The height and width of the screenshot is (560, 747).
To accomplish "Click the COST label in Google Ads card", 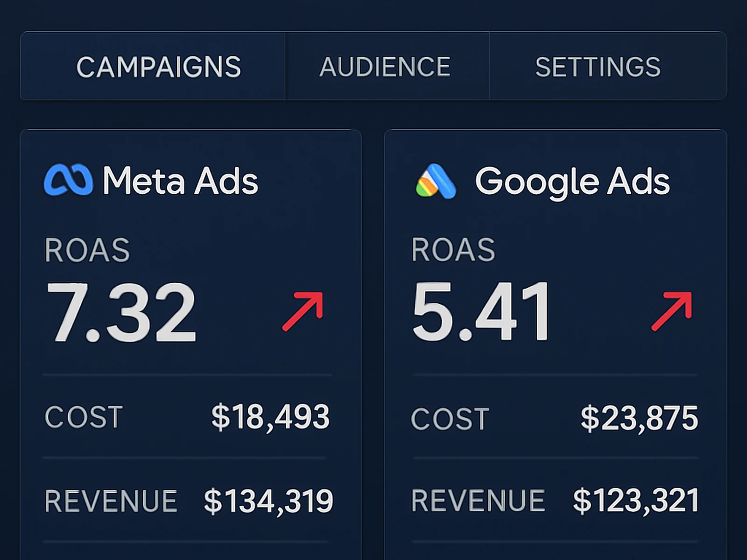I will tap(450, 419).
